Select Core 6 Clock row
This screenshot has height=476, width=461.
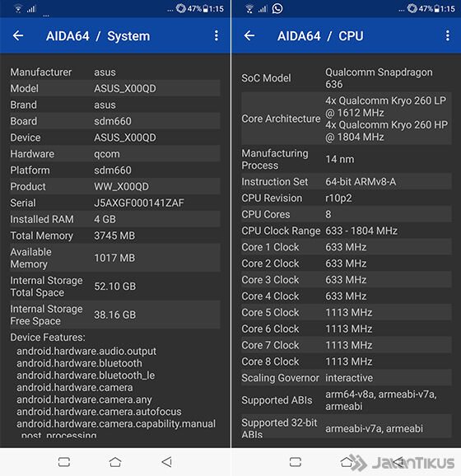[347, 329]
